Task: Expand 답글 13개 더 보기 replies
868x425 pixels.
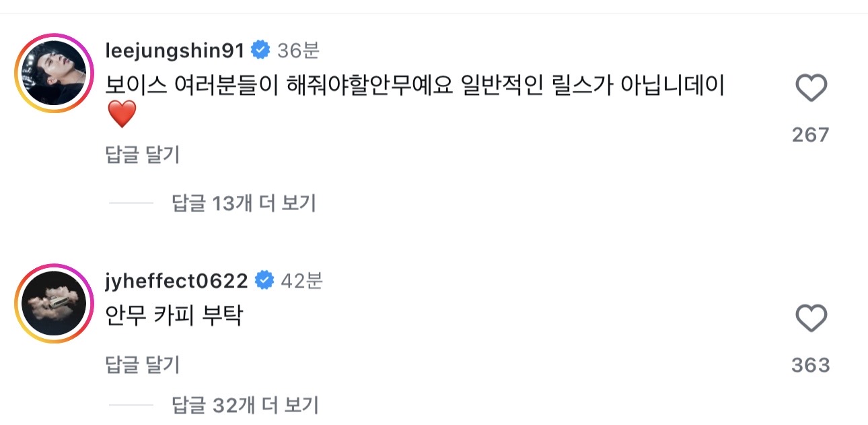Action: (x=244, y=203)
